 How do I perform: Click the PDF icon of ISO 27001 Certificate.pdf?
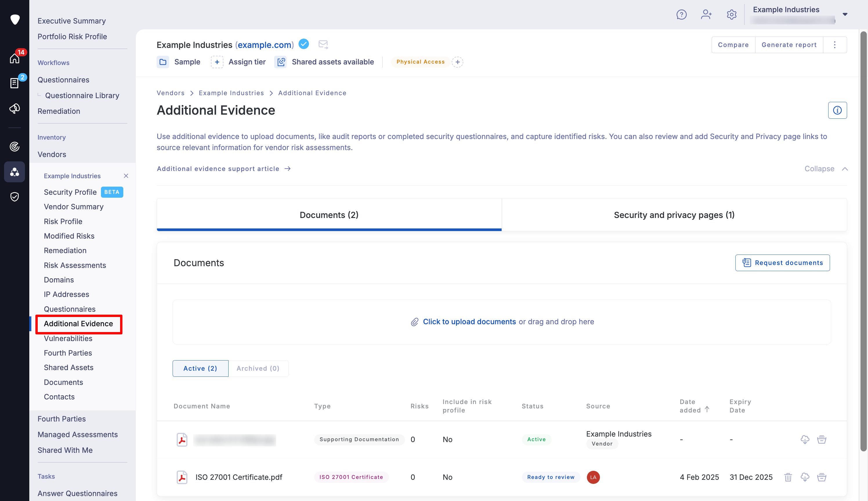tap(182, 477)
